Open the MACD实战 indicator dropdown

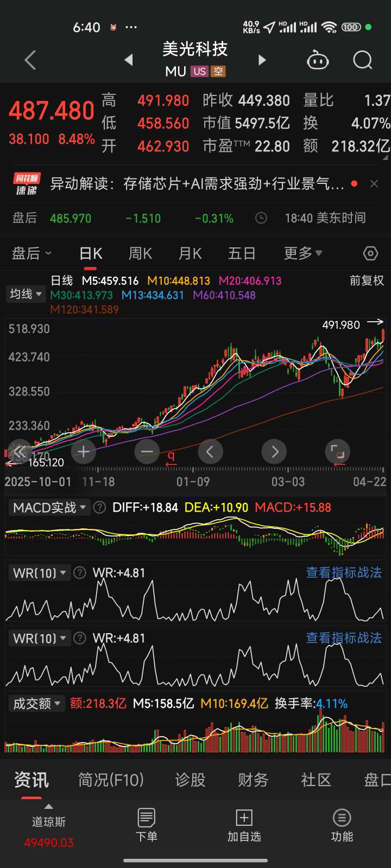[49, 508]
